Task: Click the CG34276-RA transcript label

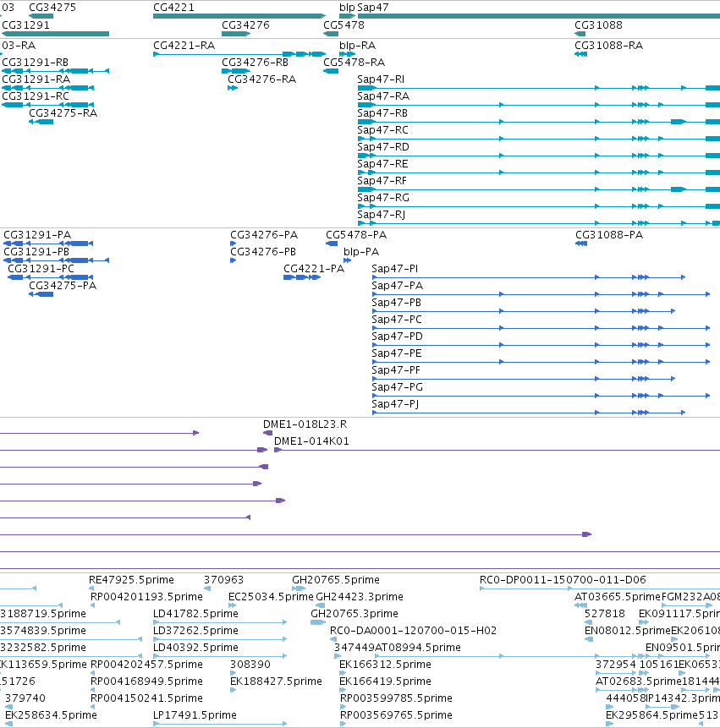Action: (261, 79)
